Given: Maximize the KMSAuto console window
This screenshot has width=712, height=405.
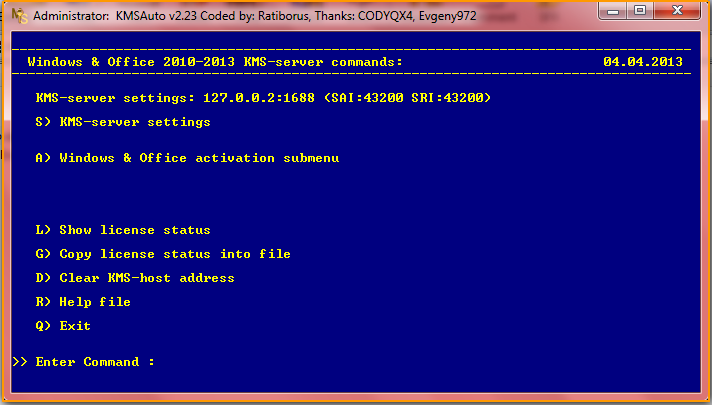Looking at the screenshot, I should (x=640, y=11).
